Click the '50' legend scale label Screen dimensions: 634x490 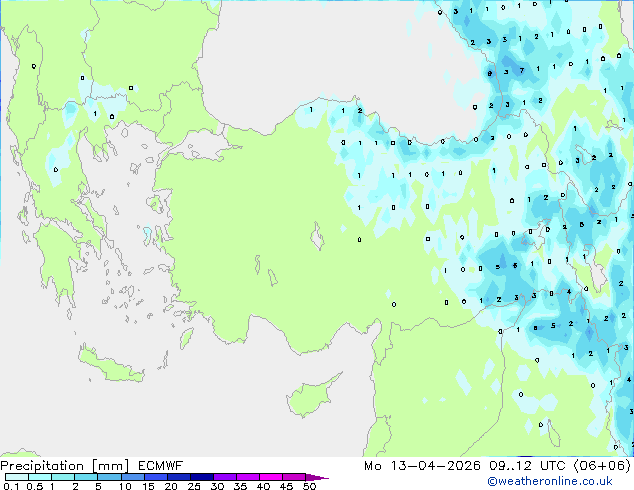point(310,486)
